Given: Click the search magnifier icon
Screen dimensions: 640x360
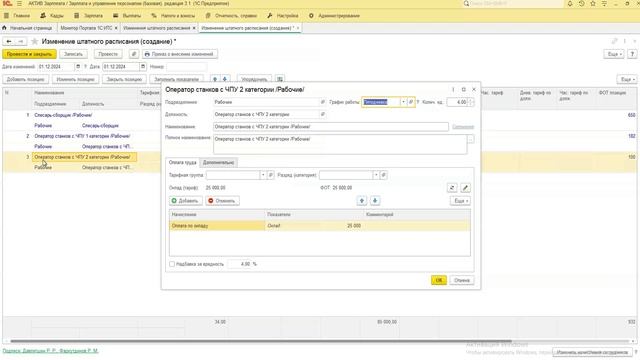Looking at the screenshot, I should coord(467,4).
